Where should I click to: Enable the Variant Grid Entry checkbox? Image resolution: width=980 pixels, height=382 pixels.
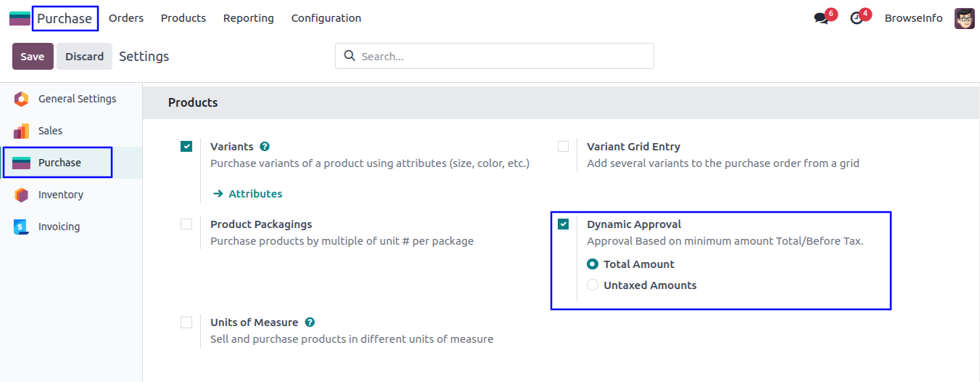(x=563, y=147)
